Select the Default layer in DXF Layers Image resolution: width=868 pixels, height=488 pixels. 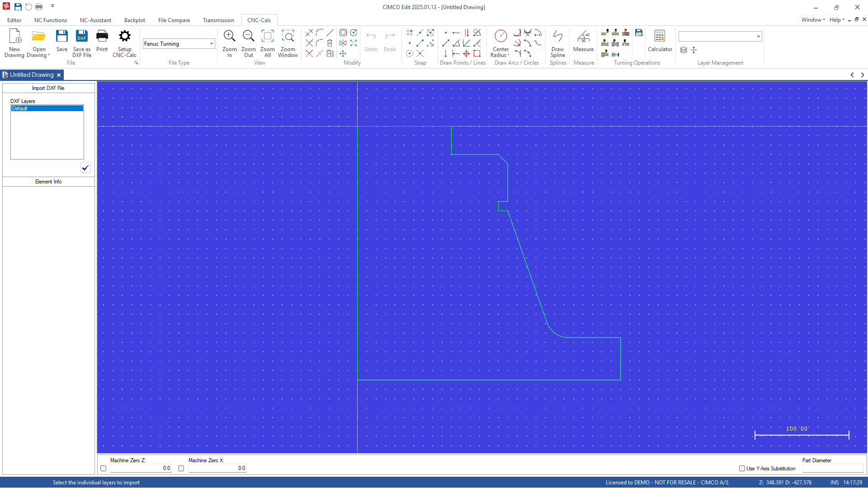click(x=47, y=108)
